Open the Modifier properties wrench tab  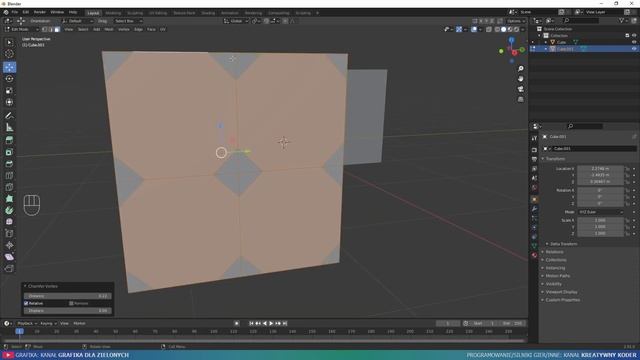tap(534, 209)
